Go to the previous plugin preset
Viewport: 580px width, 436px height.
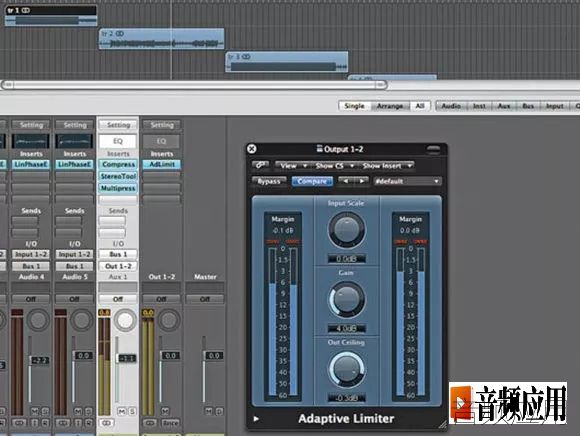click(x=346, y=181)
